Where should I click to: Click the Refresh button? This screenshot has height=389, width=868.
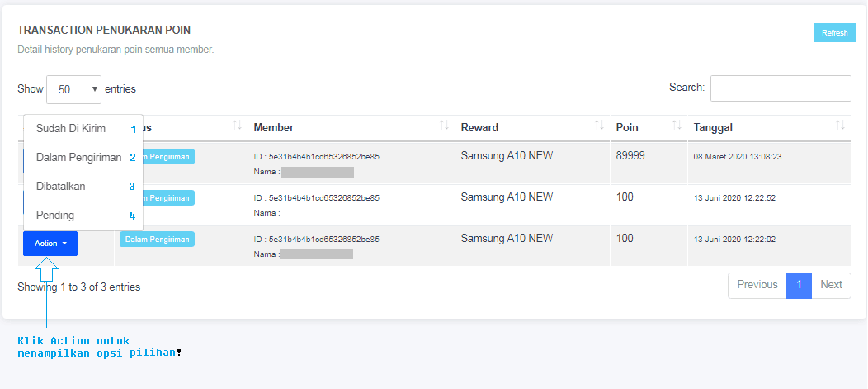(x=834, y=33)
